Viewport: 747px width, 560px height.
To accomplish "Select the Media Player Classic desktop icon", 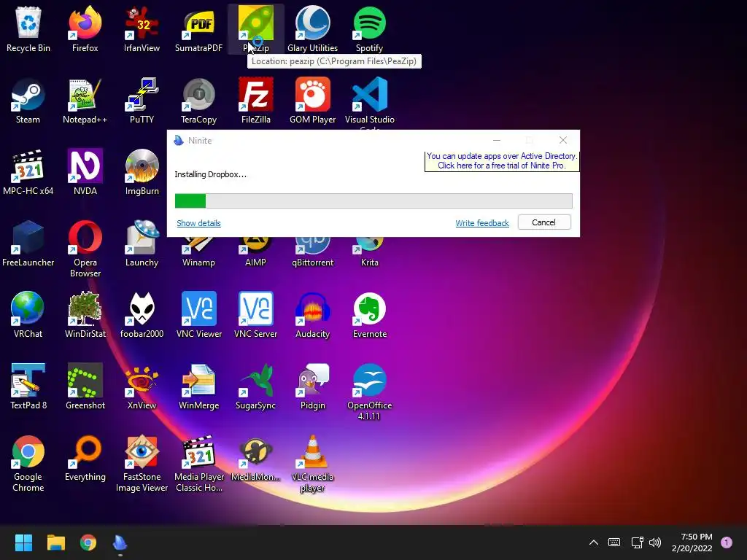I will (x=199, y=463).
